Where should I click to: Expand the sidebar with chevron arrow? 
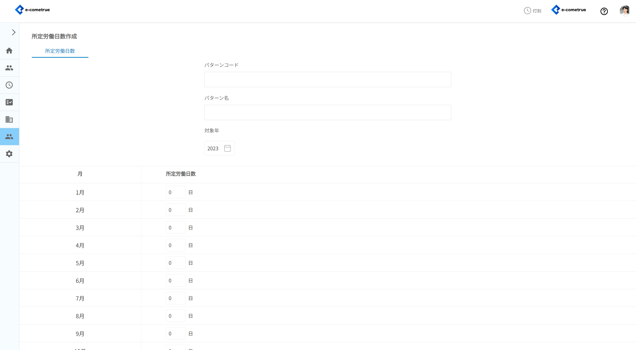pos(13,32)
